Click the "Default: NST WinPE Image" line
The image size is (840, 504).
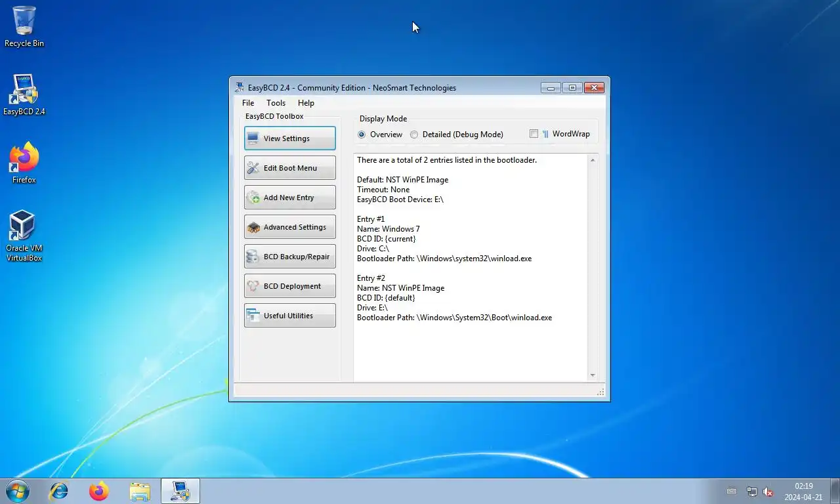pos(402,180)
